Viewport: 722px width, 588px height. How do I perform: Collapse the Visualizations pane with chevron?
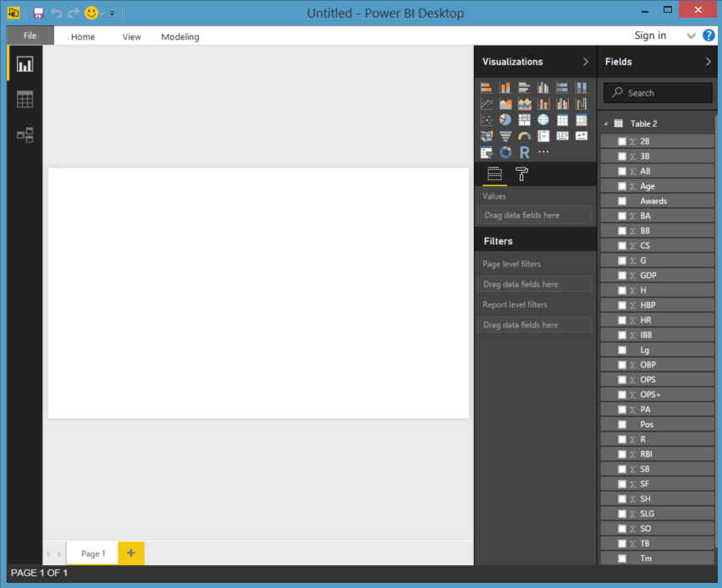pyautogui.click(x=585, y=62)
